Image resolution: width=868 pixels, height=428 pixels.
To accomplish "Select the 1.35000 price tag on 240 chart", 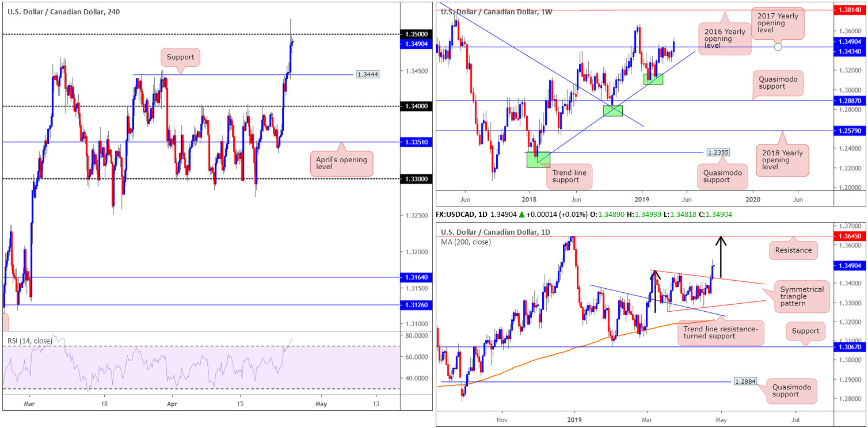I will (x=416, y=35).
